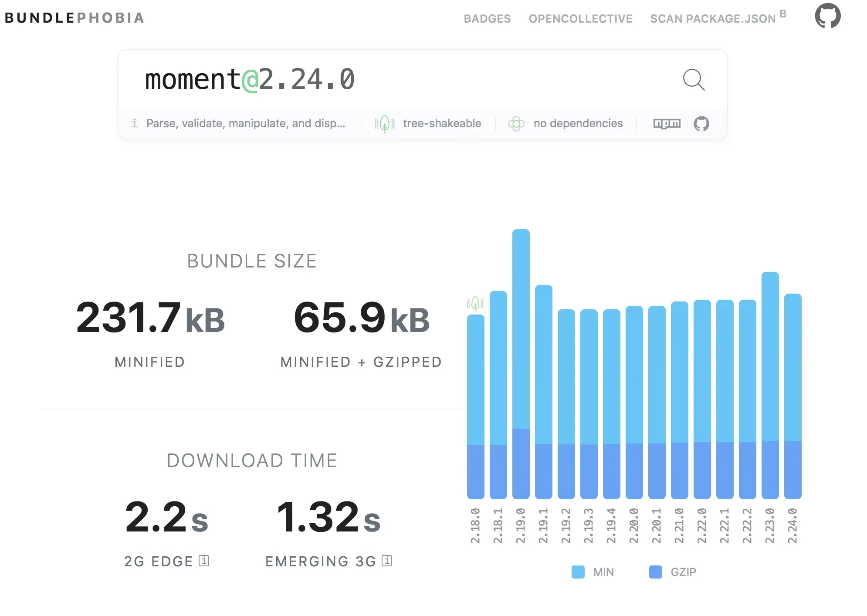Click leaf icon above 2.18.0 bar

tap(475, 303)
